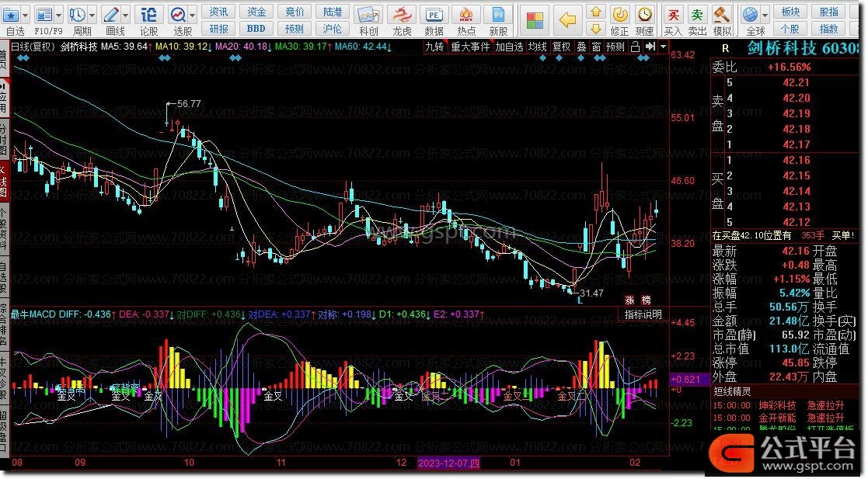Click the yellow down arrow icon

pos(596,28)
